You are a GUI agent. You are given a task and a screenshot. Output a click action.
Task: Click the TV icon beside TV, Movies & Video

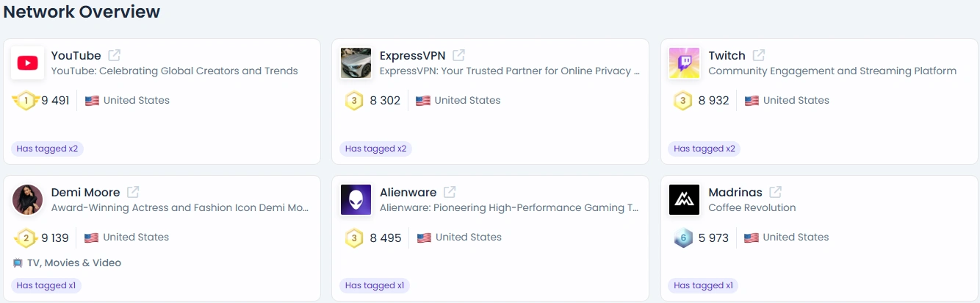[x=18, y=263]
